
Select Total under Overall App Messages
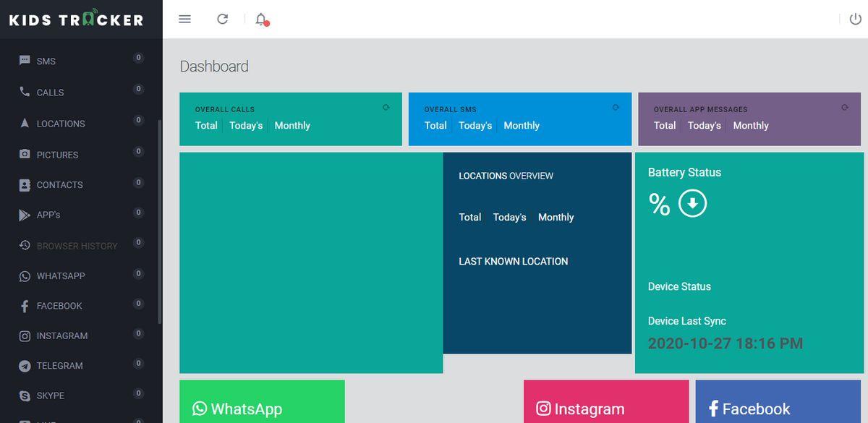665,125
